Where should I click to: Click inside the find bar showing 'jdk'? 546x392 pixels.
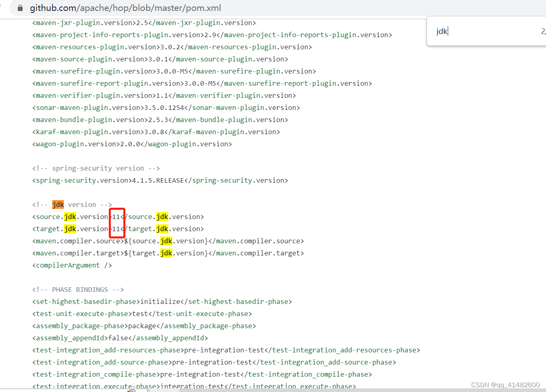point(453,31)
